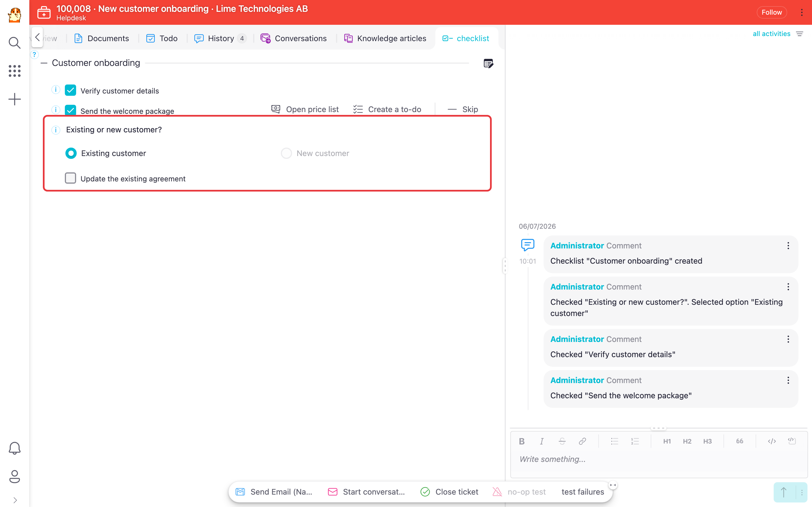Click info icon beside Verify customer details
The width and height of the screenshot is (812, 507).
tap(56, 90)
